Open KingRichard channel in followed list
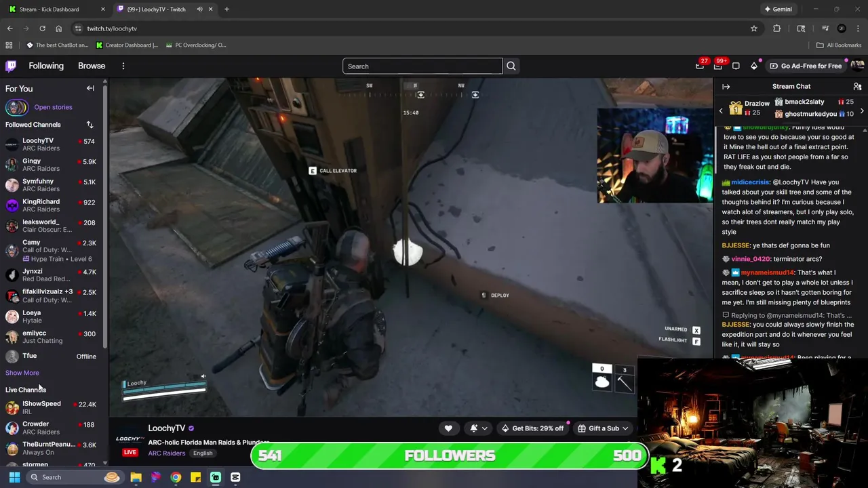 click(51, 205)
